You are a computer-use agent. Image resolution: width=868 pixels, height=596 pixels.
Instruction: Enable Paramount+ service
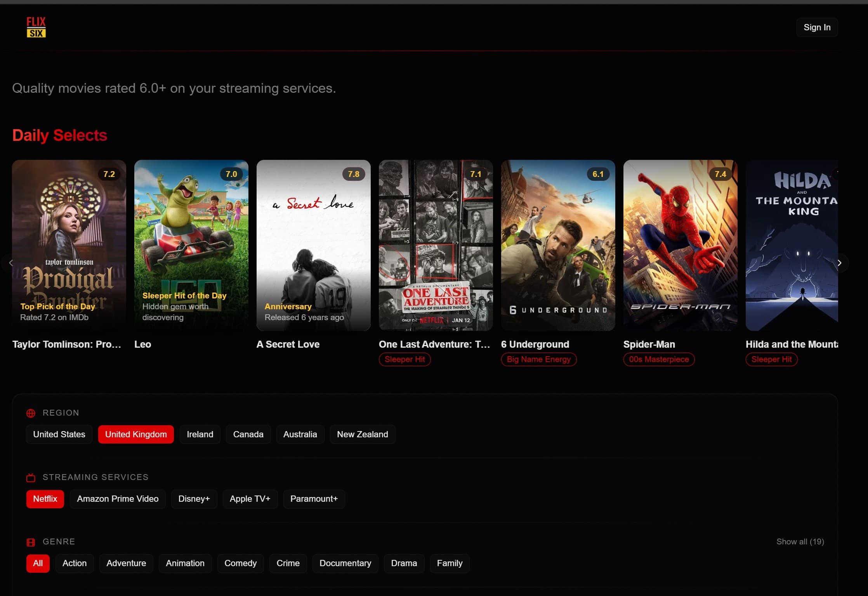314,499
